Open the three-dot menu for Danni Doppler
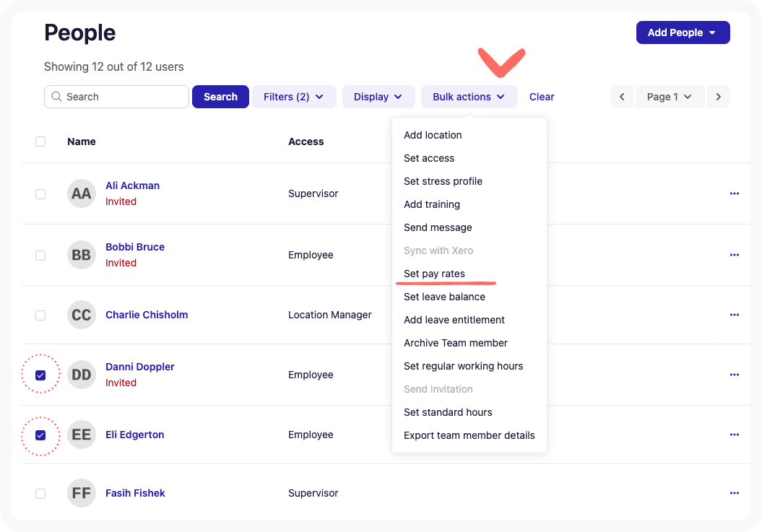Viewport: 762px width, 532px height. pos(734,375)
